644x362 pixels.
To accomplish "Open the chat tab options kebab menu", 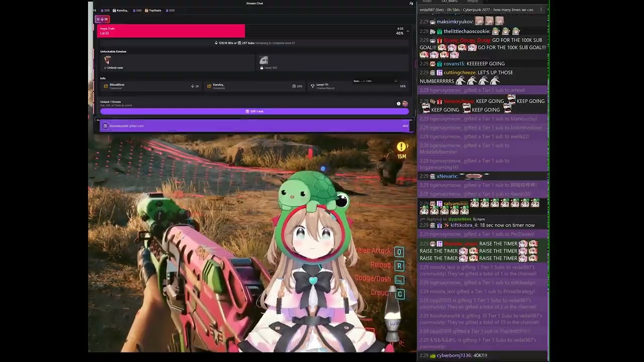I will [541, 10].
